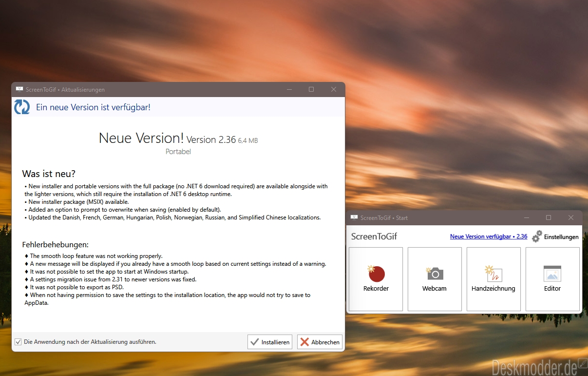Screen dimensions: 588x376
Task: Close the Aktualisierungen window
Action: [x=334, y=89]
